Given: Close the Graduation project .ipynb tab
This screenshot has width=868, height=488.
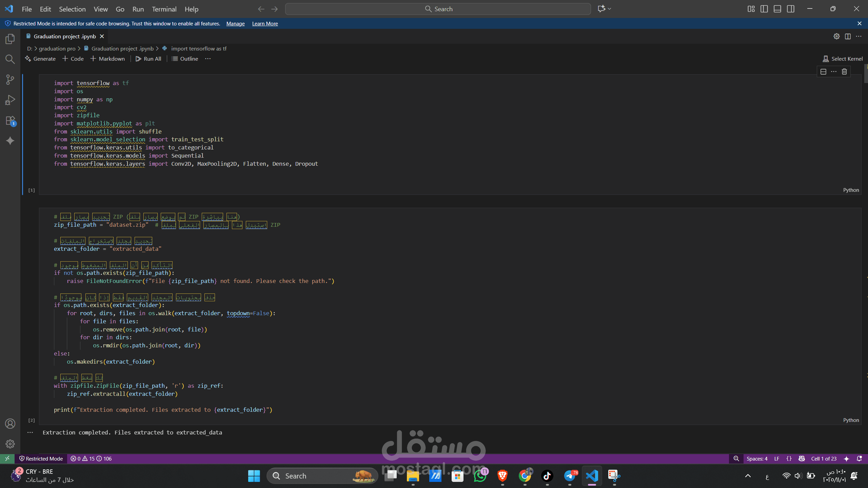Looking at the screenshot, I should click(x=102, y=36).
